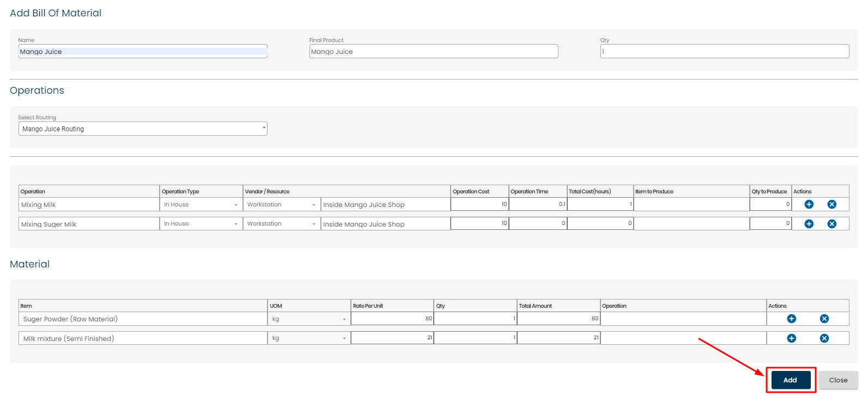This screenshot has height=396, width=868.
Task: Add row after Mixing Suger Milk operation
Action: click(x=809, y=224)
